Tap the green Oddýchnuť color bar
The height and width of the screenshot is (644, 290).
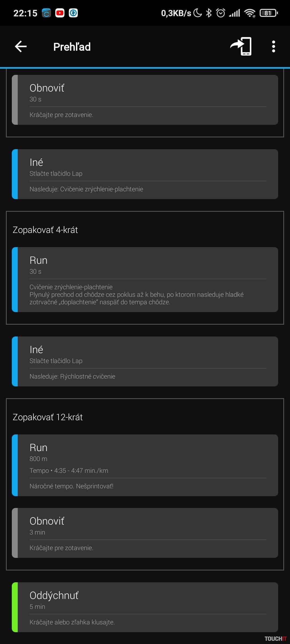coord(15,607)
